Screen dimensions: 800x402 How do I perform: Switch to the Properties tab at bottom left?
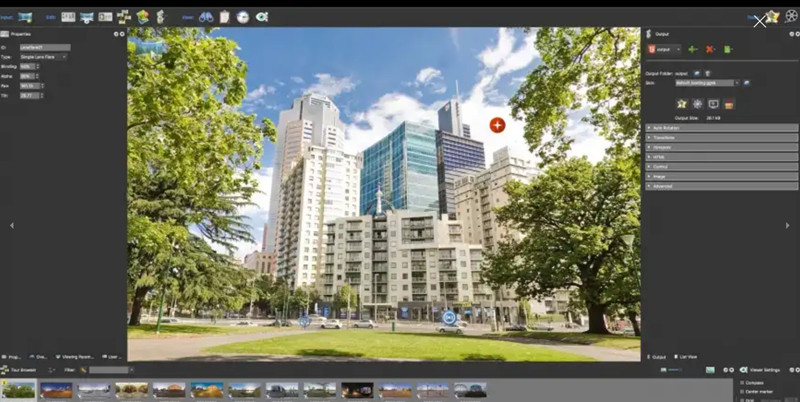tap(11, 357)
